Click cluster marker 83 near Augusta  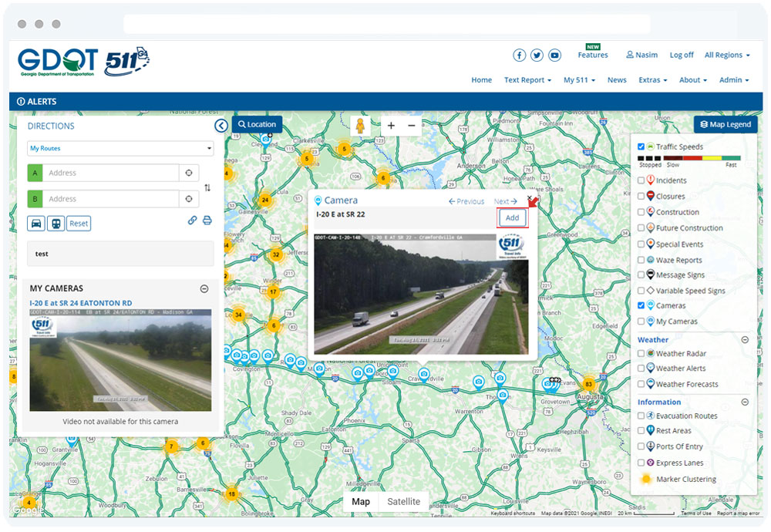pyautogui.click(x=588, y=384)
